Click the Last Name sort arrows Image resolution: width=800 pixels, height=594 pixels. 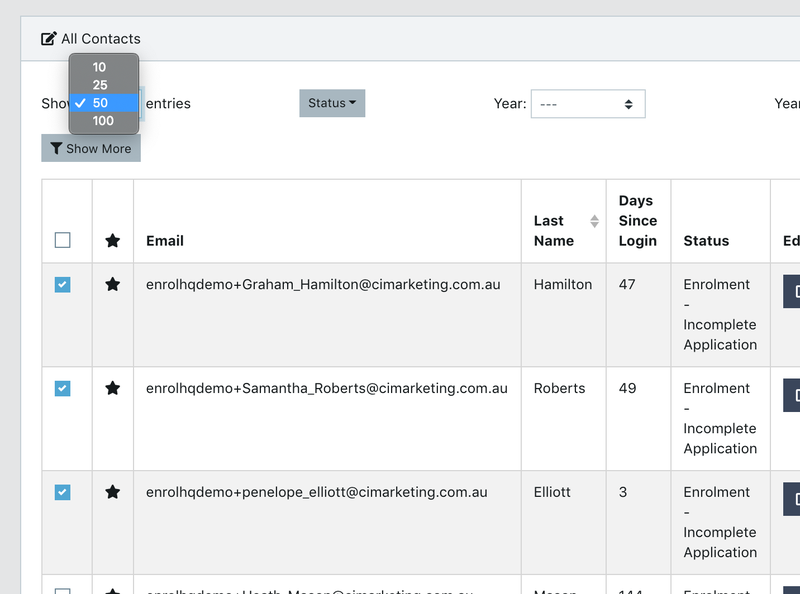[x=594, y=221]
